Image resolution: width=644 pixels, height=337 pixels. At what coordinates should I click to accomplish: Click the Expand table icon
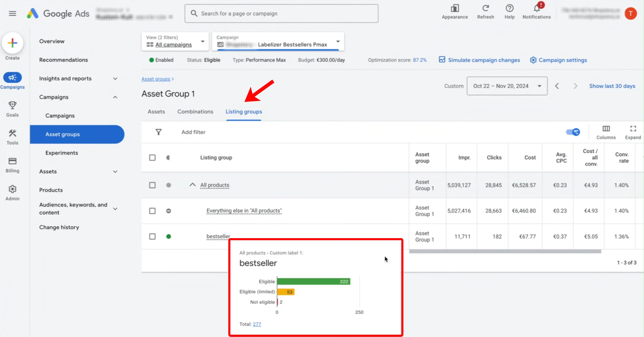point(633,129)
